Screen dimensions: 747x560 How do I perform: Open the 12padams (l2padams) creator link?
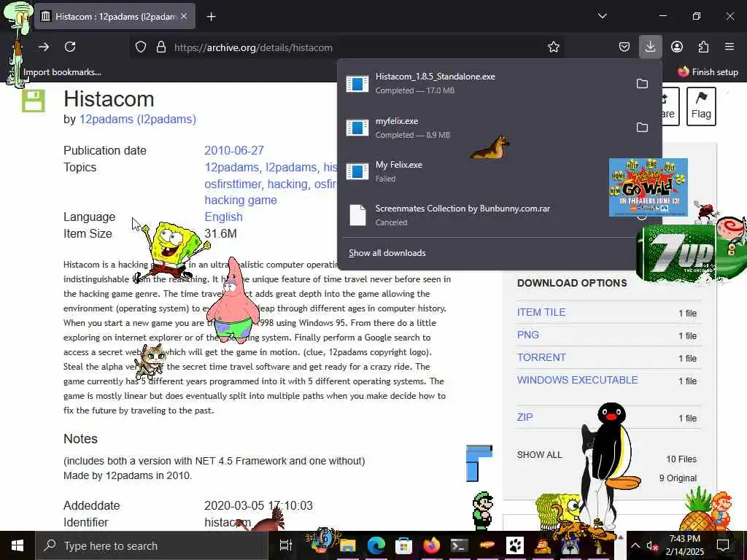138,119
